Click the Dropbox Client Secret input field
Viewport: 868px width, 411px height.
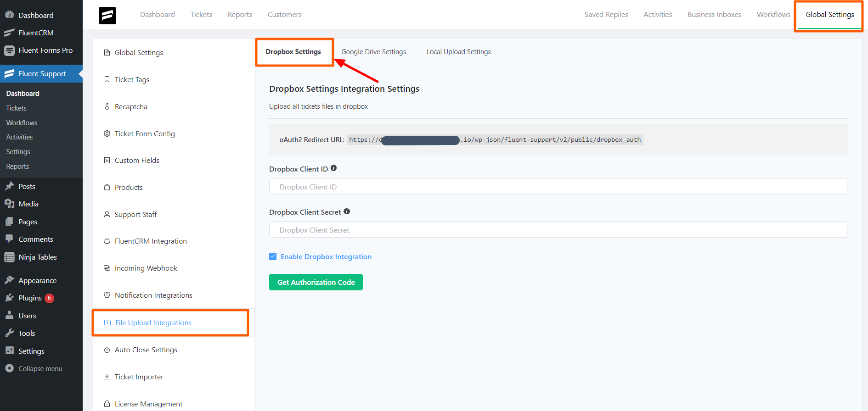point(558,230)
